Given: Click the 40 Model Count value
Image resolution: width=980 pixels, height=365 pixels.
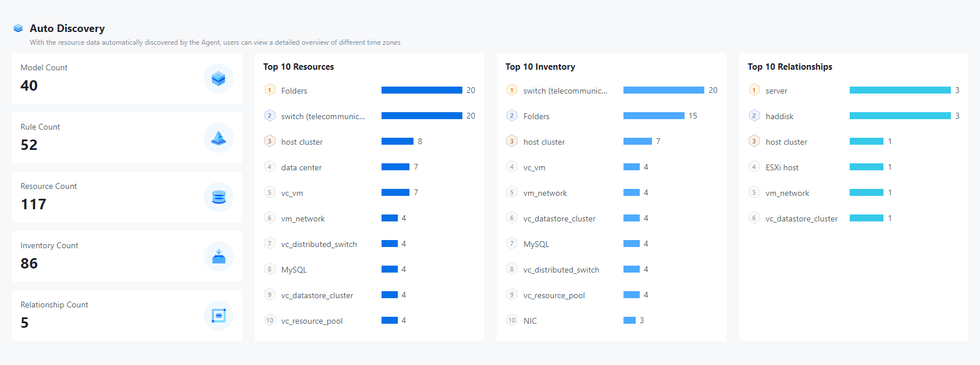Looking at the screenshot, I should point(29,85).
